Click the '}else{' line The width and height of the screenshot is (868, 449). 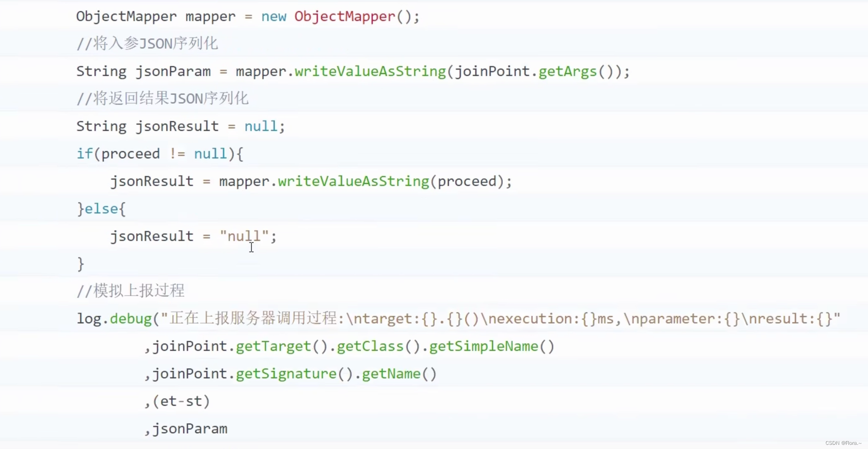(x=101, y=208)
